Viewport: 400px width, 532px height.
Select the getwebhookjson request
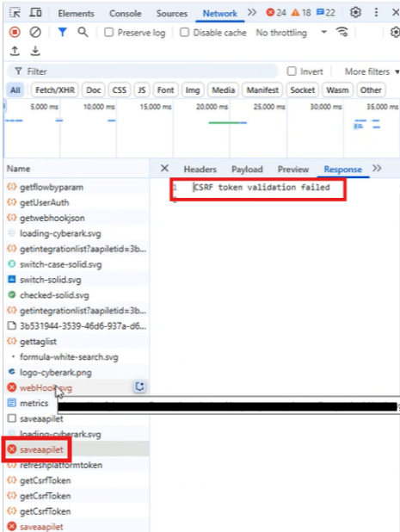(77, 218)
